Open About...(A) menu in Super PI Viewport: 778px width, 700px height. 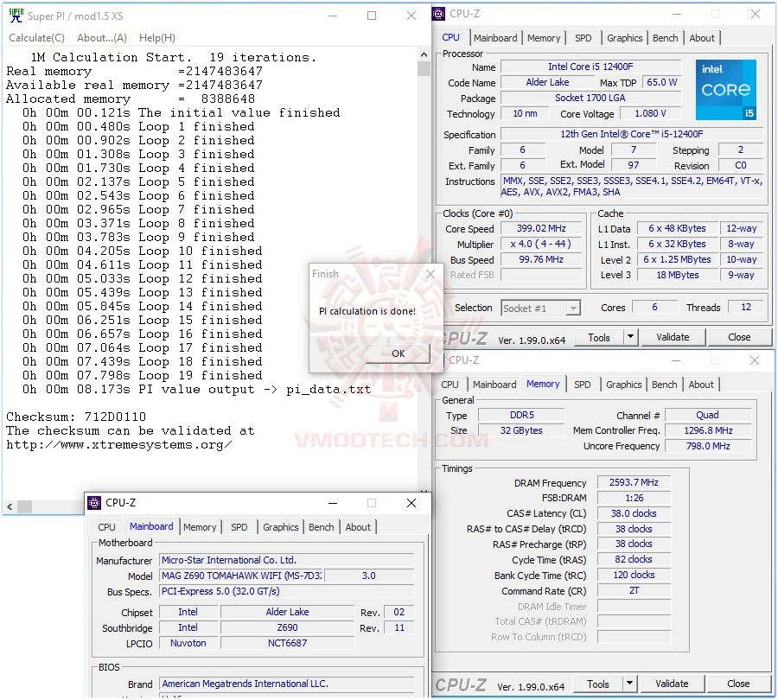(102, 38)
